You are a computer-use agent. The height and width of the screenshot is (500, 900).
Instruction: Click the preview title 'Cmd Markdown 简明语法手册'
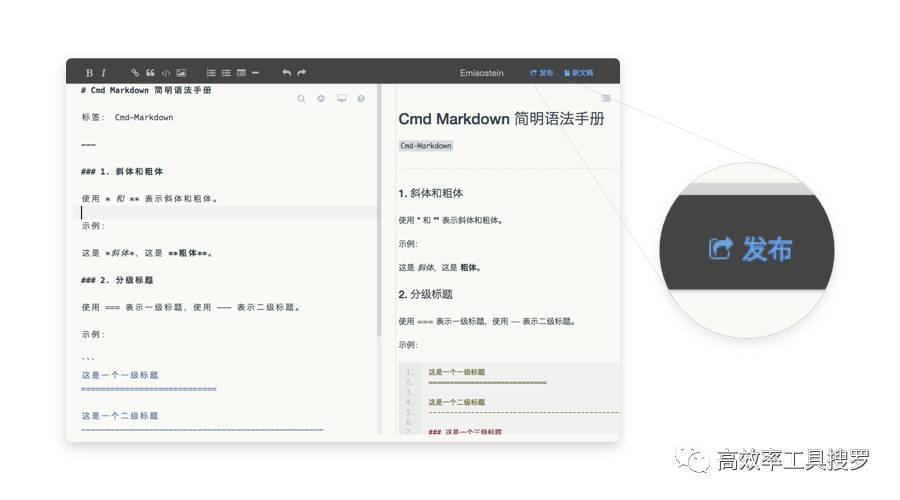pos(501,119)
